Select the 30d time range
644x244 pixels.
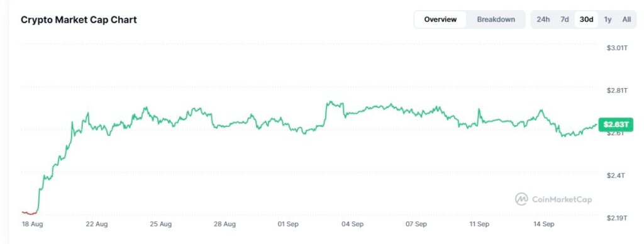pyautogui.click(x=586, y=19)
